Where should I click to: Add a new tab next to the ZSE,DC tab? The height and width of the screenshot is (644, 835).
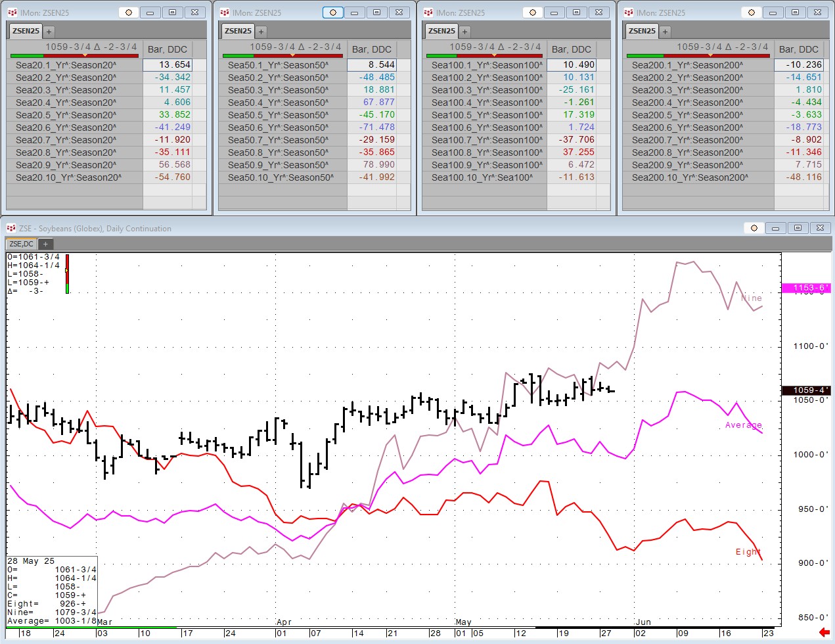pyautogui.click(x=45, y=244)
